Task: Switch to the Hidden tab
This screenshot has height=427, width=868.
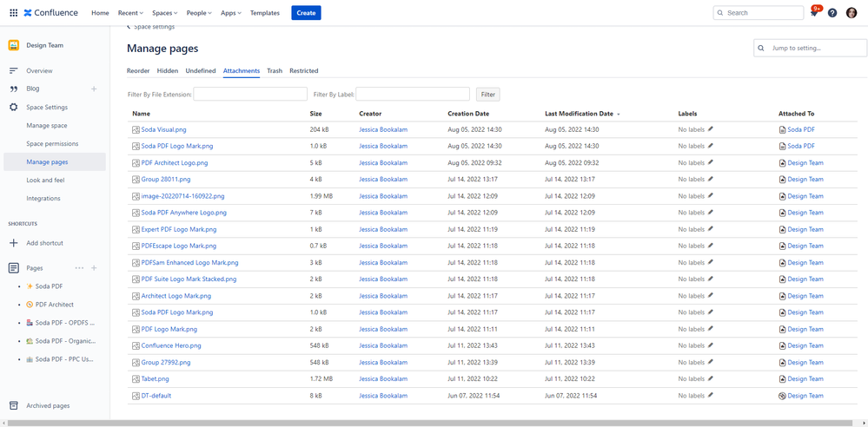Action: coord(168,71)
